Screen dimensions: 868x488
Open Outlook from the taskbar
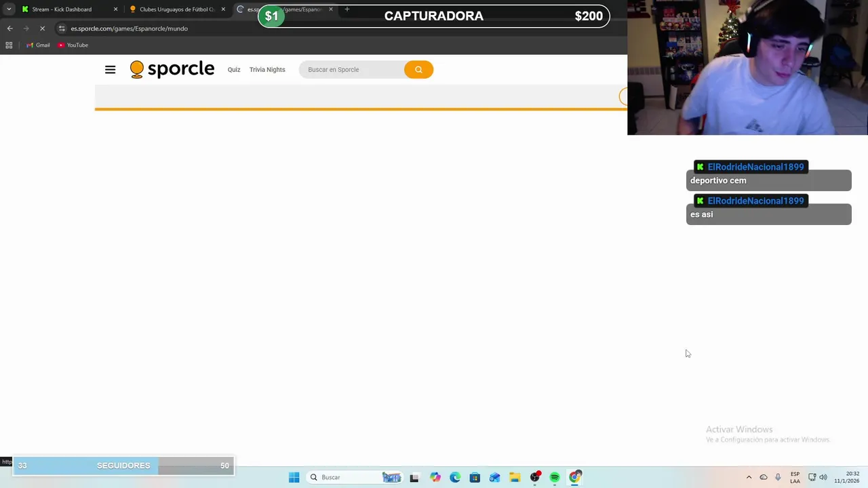click(494, 477)
